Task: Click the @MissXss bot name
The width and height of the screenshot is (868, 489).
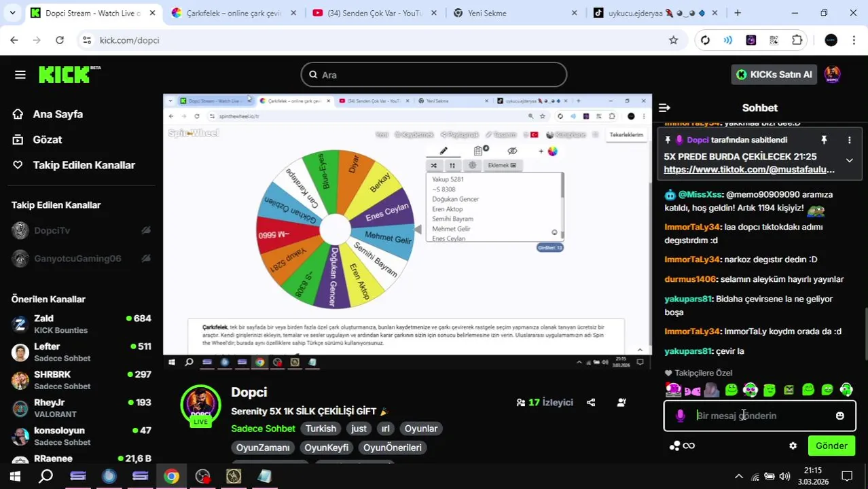Action: click(700, 194)
